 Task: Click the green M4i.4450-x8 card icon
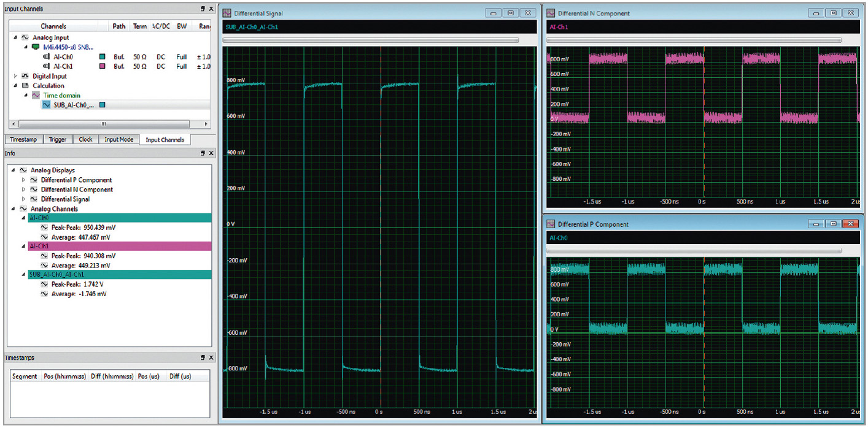tap(35, 47)
